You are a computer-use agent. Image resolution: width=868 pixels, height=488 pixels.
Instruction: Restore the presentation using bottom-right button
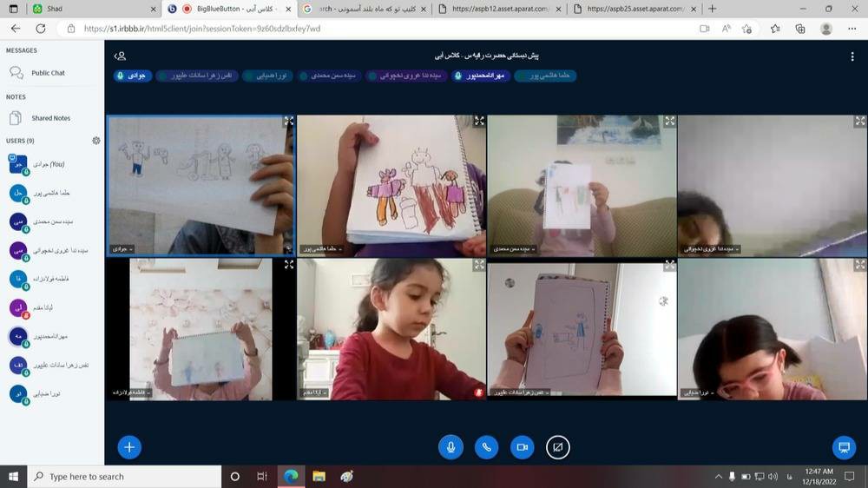[843, 447]
